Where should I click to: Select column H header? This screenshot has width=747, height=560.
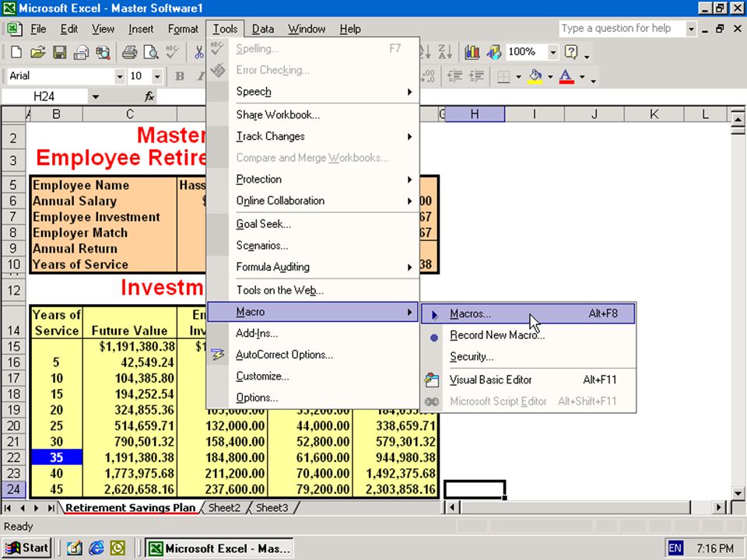coord(475,114)
